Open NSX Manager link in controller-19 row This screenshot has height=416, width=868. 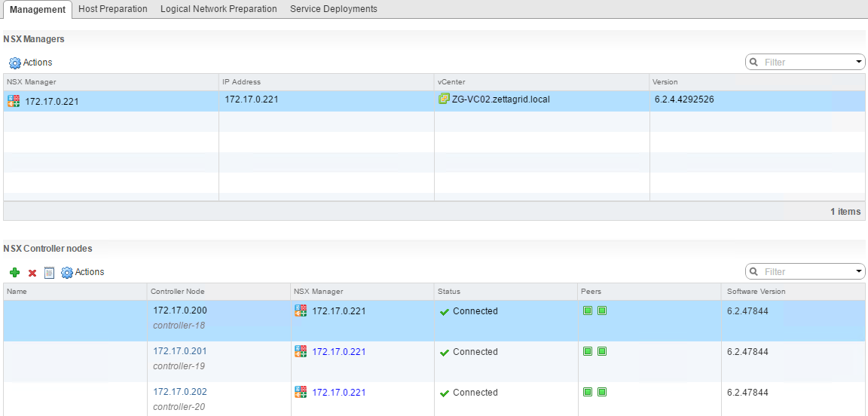(x=339, y=352)
